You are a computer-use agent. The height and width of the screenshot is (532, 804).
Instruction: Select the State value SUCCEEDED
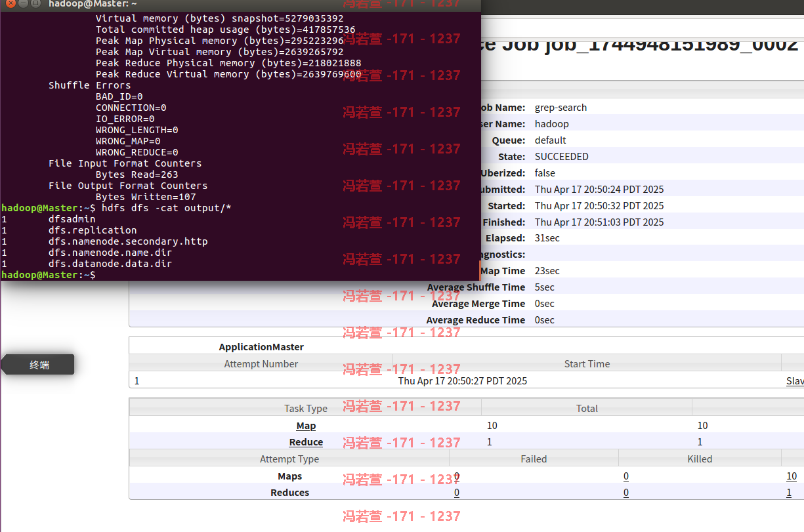(x=562, y=157)
